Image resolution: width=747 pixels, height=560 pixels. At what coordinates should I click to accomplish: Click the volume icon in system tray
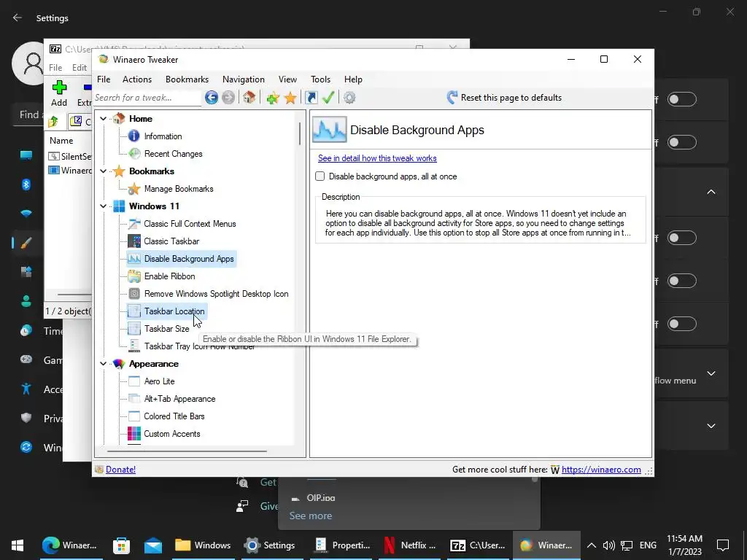pyautogui.click(x=608, y=545)
